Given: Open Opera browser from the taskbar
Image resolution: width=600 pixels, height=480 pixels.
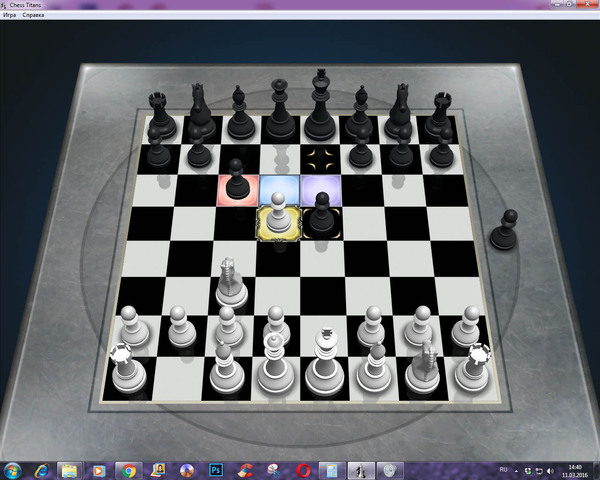Looking at the screenshot, I should coord(303,470).
